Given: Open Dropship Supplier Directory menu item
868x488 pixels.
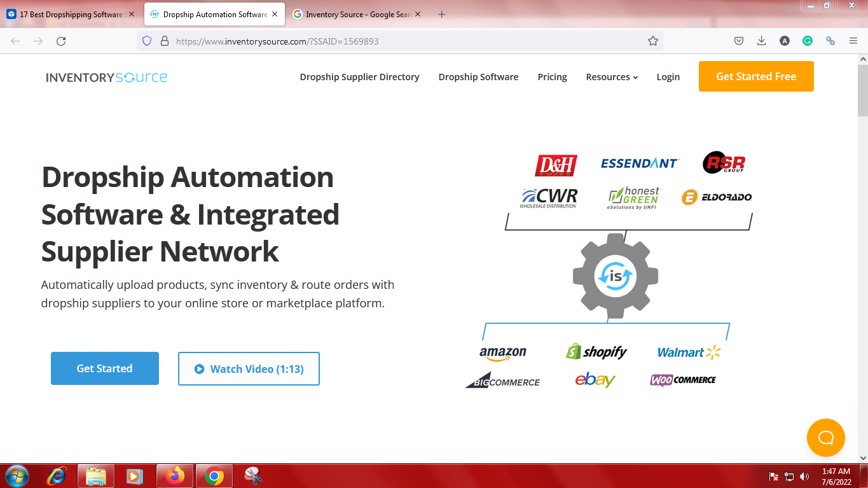Looking at the screenshot, I should coord(359,77).
